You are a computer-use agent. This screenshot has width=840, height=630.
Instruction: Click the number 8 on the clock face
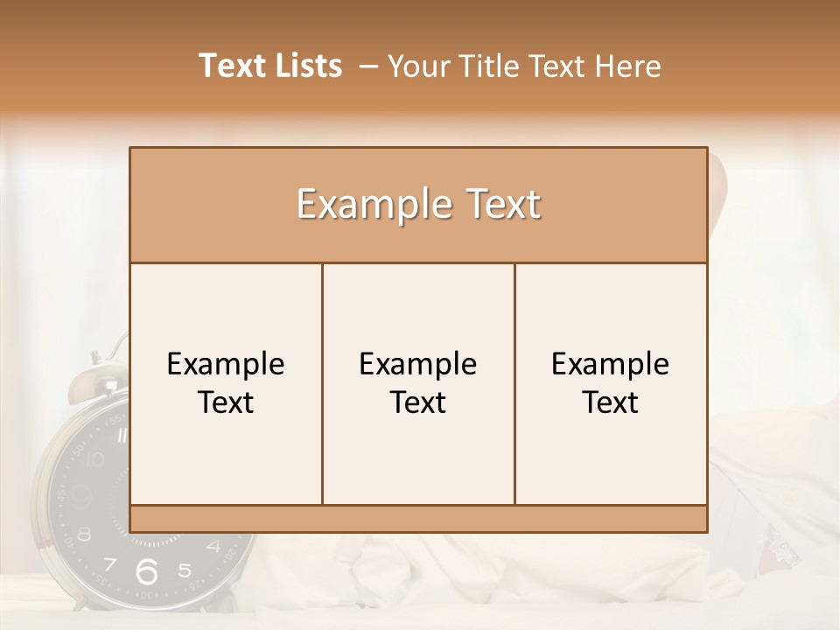tap(84, 535)
